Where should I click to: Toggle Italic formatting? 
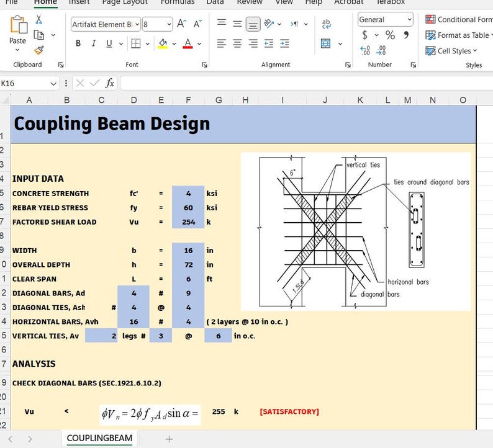point(93,43)
